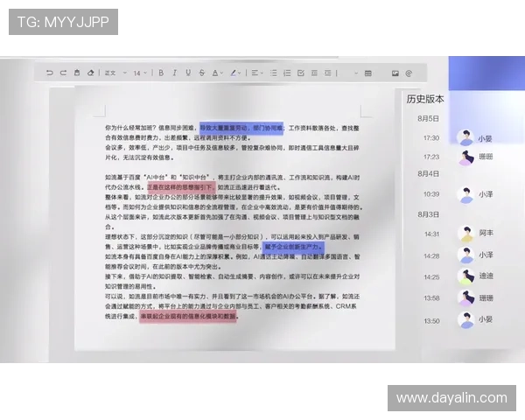Toggle bold formatting

point(161,73)
